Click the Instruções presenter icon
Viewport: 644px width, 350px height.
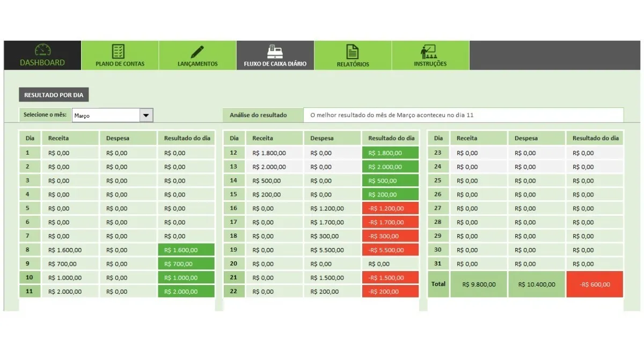(x=429, y=52)
